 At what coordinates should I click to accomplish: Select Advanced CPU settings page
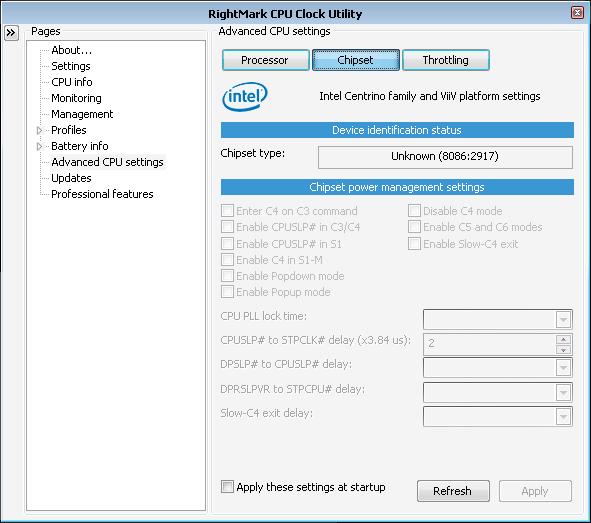(x=107, y=162)
